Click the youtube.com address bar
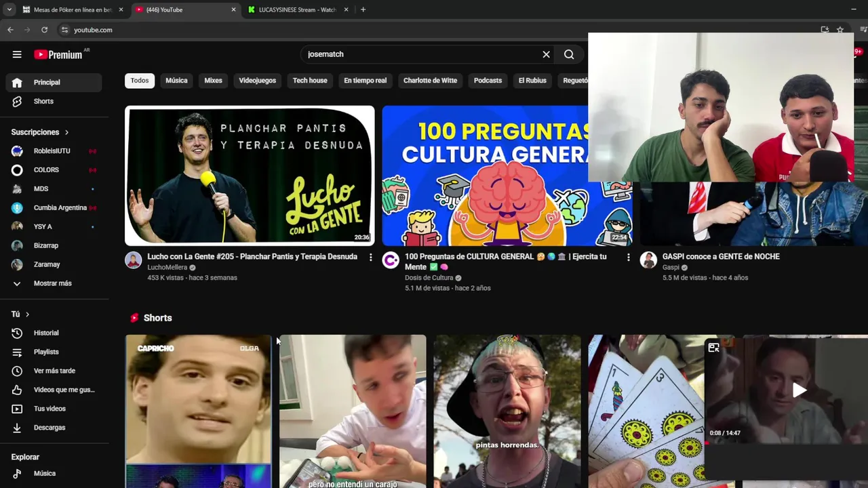The height and width of the screenshot is (488, 868). click(x=434, y=30)
